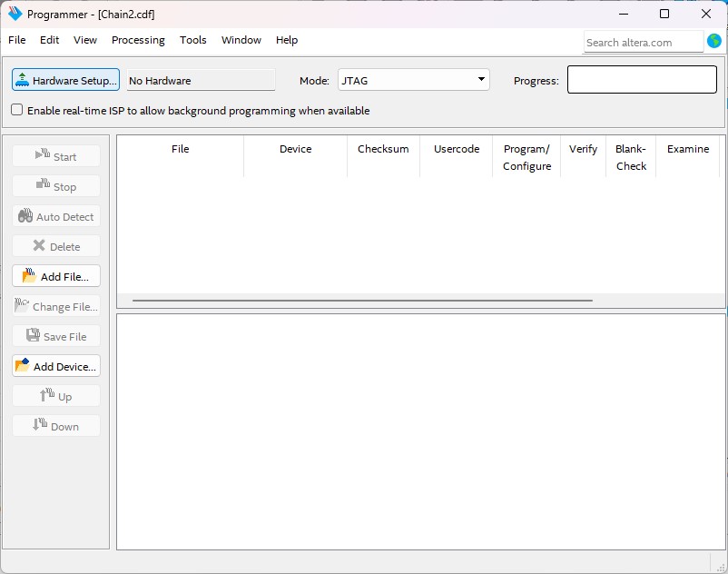The image size is (728, 574).
Task: Run Auto Detect for devices
Action: click(56, 216)
